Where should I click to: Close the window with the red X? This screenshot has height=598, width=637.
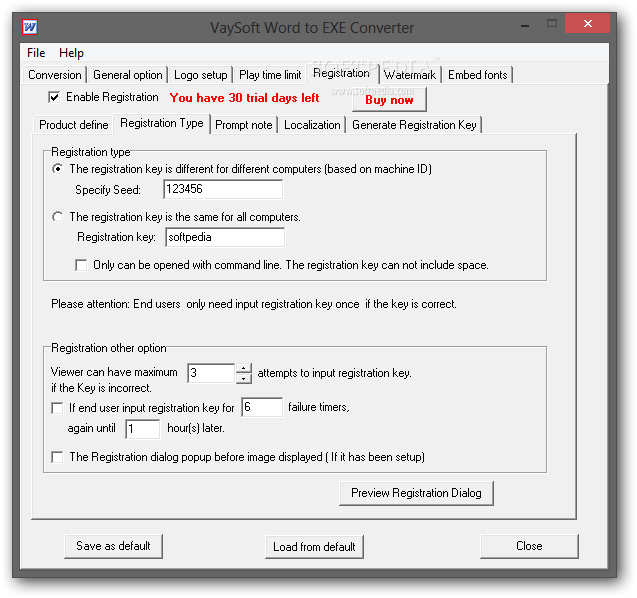click(587, 24)
